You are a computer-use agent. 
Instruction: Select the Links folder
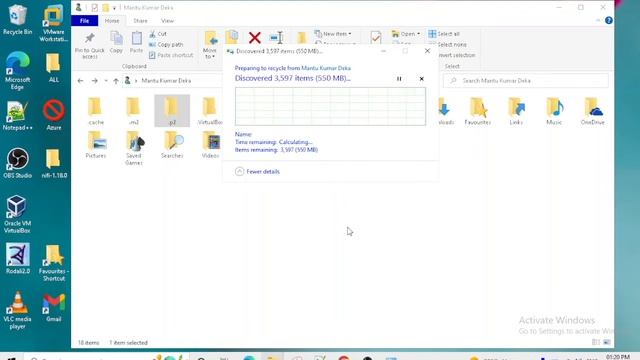coord(516,111)
